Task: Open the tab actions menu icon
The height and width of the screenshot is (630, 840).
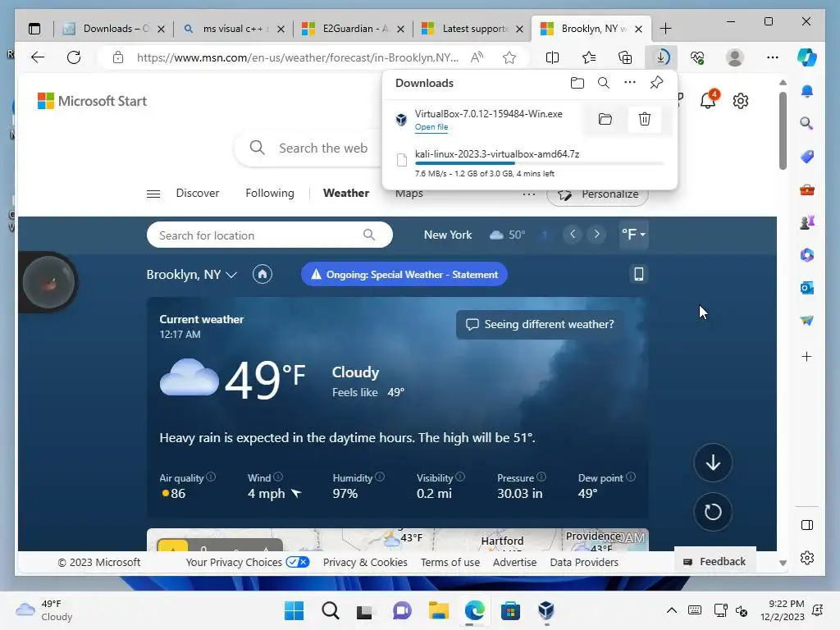Action: (x=34, y=29)
